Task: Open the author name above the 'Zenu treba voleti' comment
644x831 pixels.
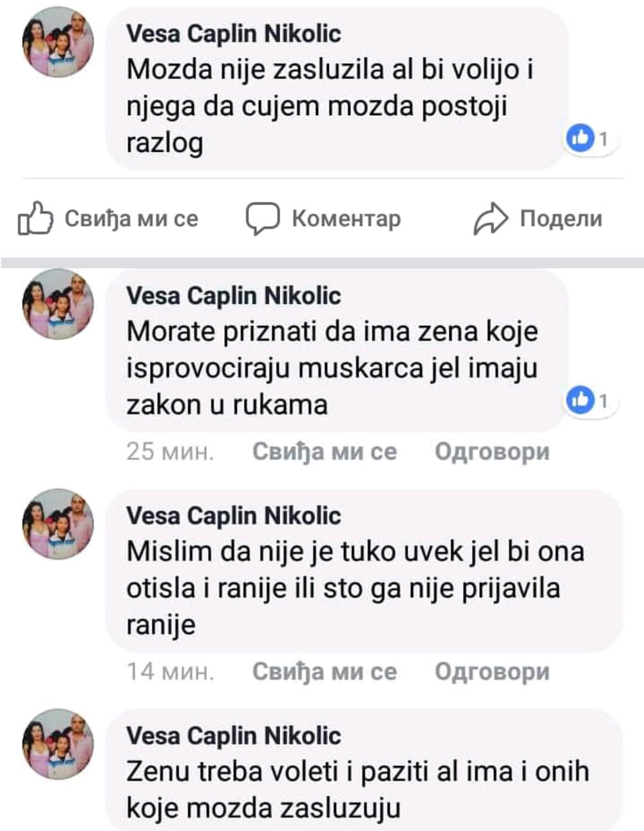Action: [233, 736]
